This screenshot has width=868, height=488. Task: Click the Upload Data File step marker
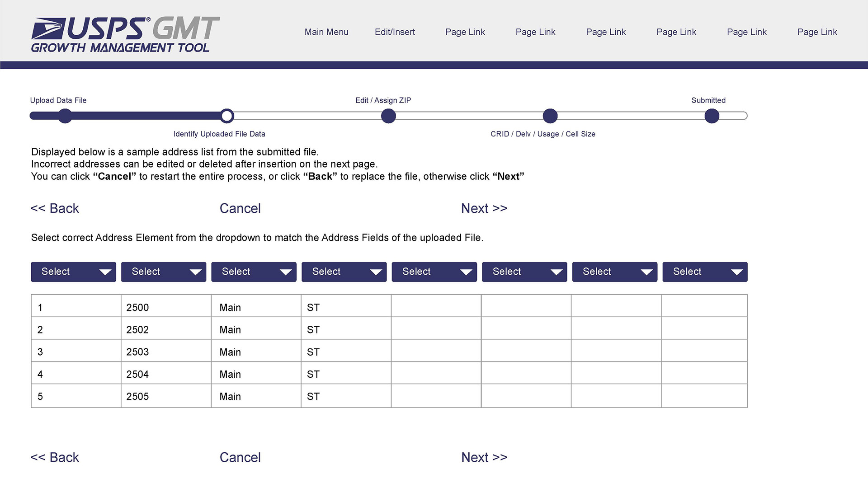coord(65,116)
